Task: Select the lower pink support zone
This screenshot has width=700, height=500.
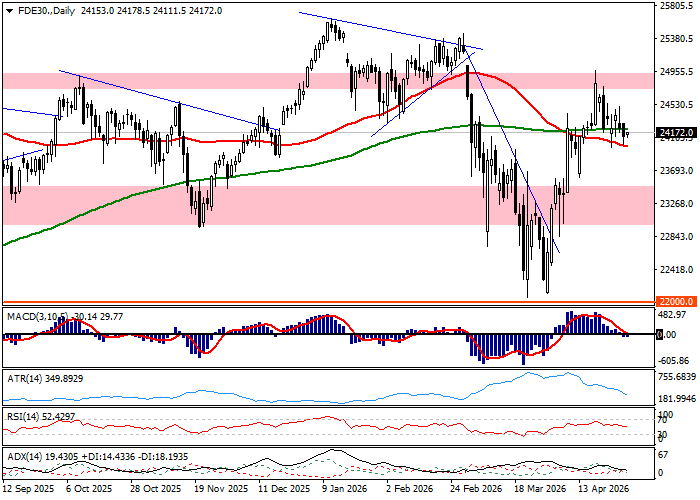Action: (x=330, y=205)
